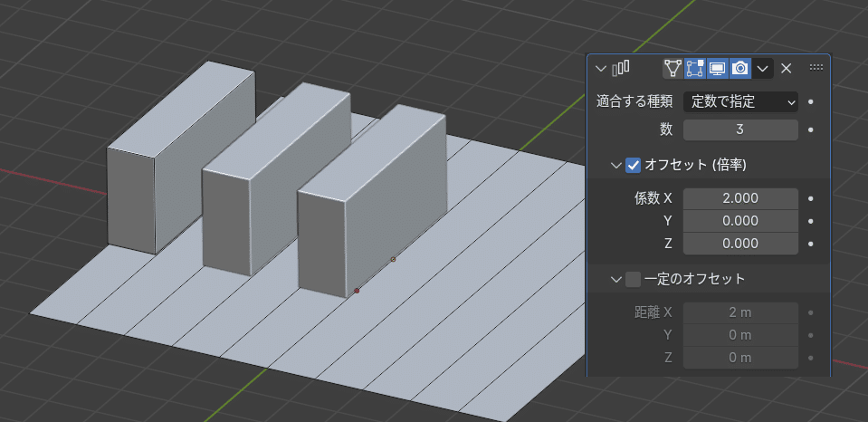Toggle modifier render camera icon
This screenshot has height=422, width=868.
[x=740, y=68]
